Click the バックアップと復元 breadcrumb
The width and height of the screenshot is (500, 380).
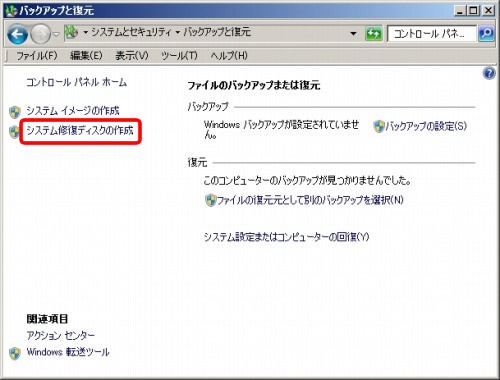pyautogui.click(x=217, y=32)
